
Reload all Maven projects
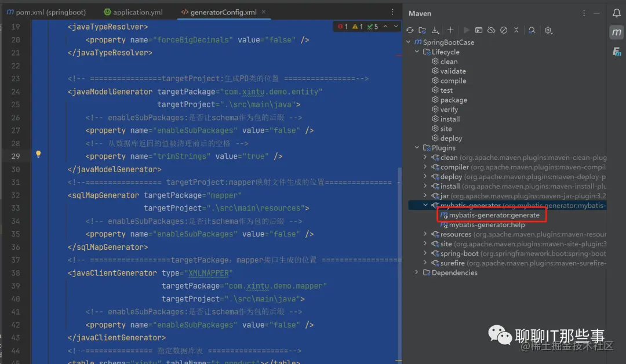pos(410,30)
